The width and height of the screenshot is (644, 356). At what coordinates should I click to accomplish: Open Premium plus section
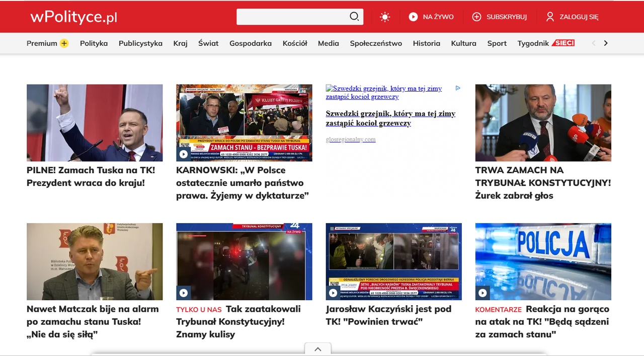(47, 43)
